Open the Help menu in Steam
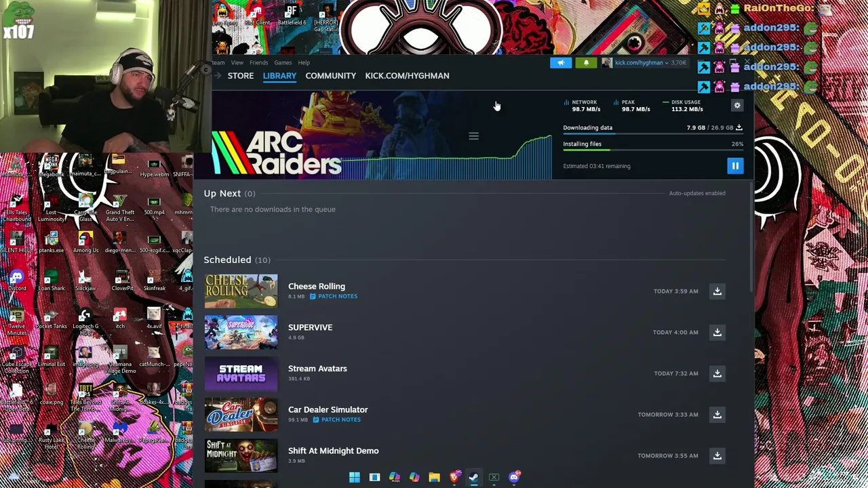 click(x=304, y=62)
